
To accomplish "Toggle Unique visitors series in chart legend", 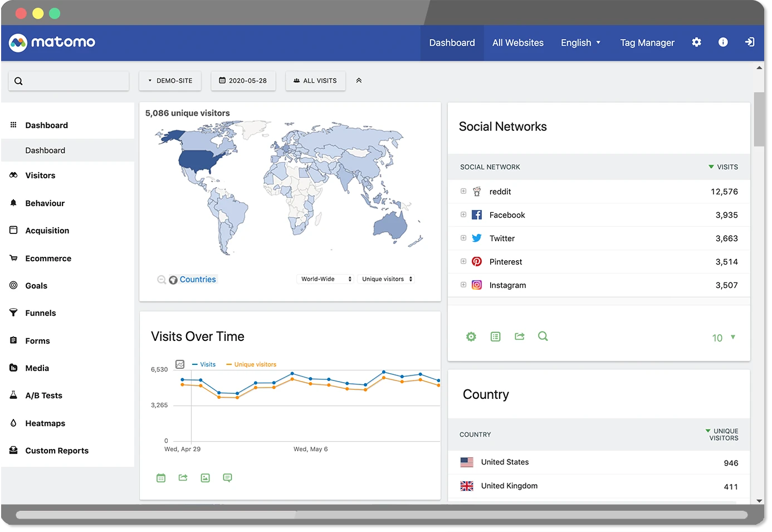I will pyautogui.click(x=252, y=364).
